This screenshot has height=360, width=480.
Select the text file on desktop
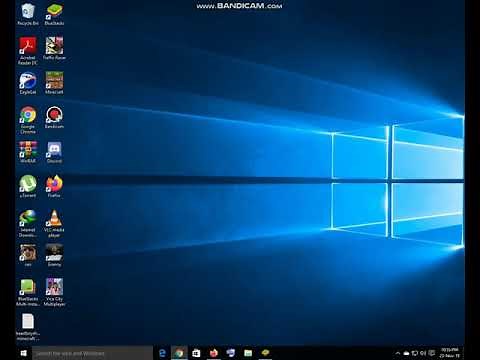click(28, 327)
